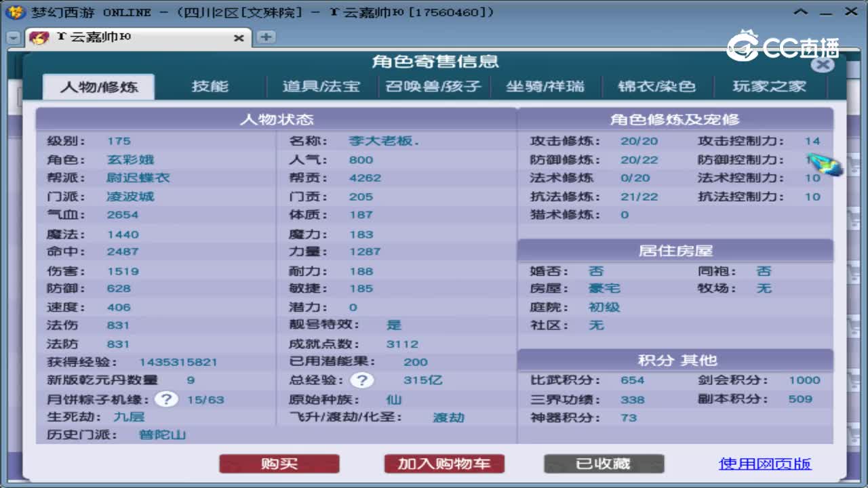Click the tab list dropdown arrow
The image size is (868, 488).
[x=14, y=38]
